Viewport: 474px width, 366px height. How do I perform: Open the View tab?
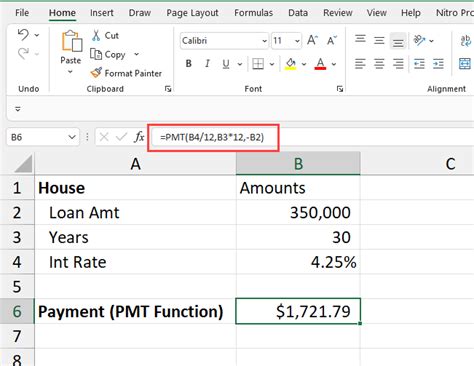377,13
